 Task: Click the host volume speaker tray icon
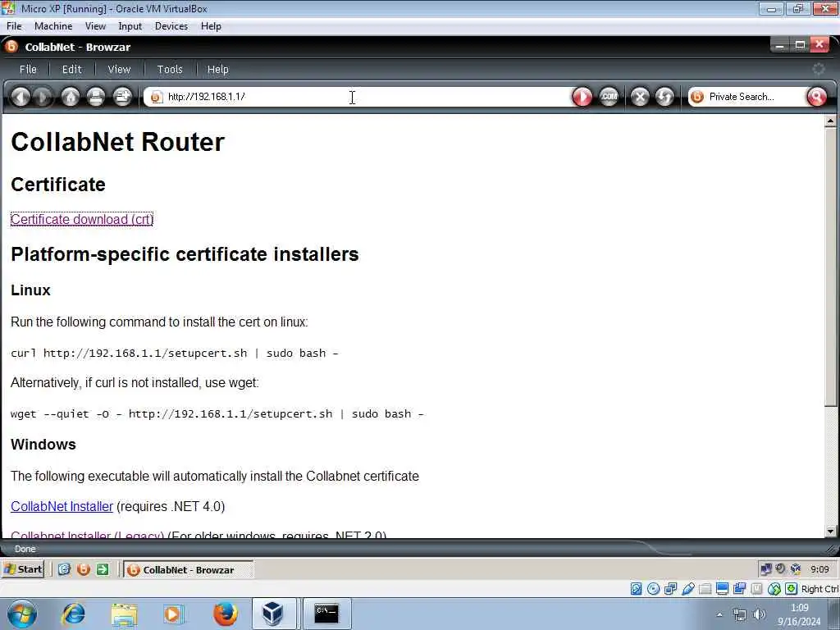pos(759,614)
